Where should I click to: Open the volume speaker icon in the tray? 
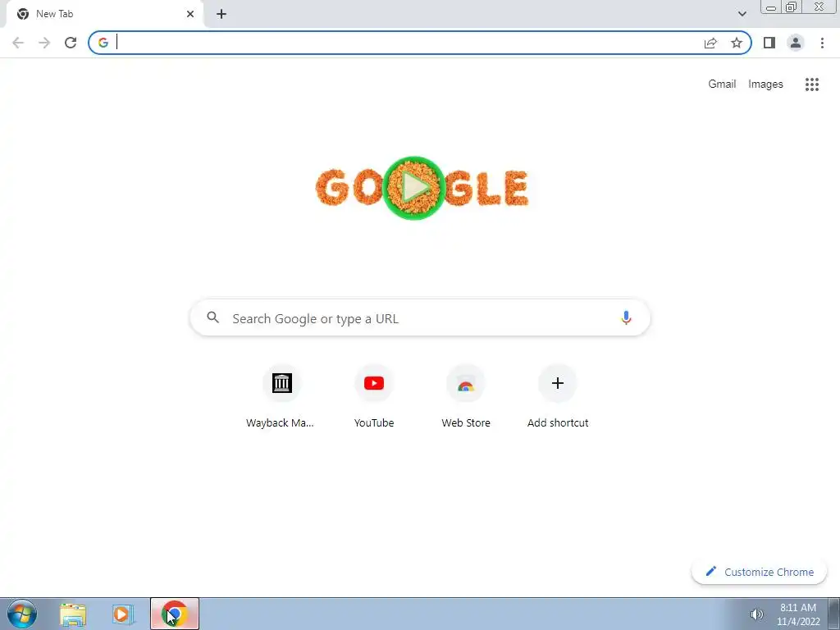(x=756, y=614)
